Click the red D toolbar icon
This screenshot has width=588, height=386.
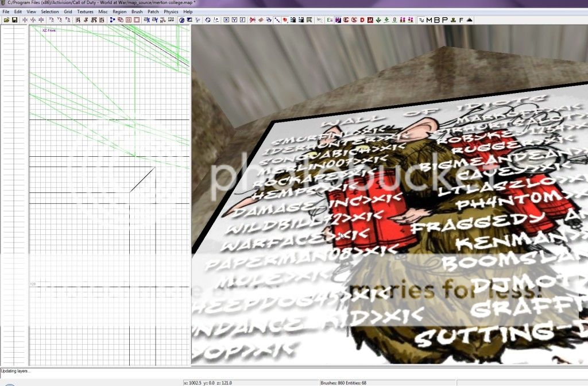pos(362,20)
